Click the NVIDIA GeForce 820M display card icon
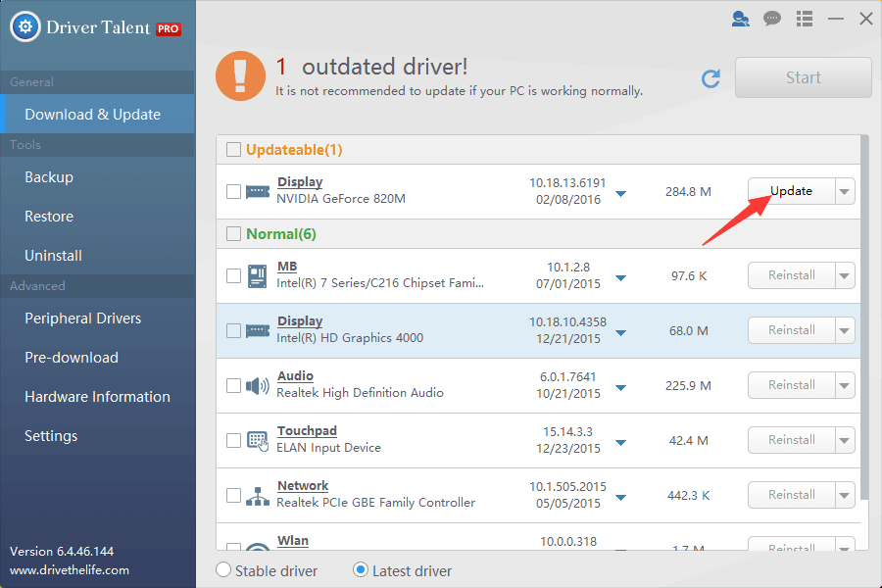This screenshot has height=588, width=882. (x=258, y=192)
